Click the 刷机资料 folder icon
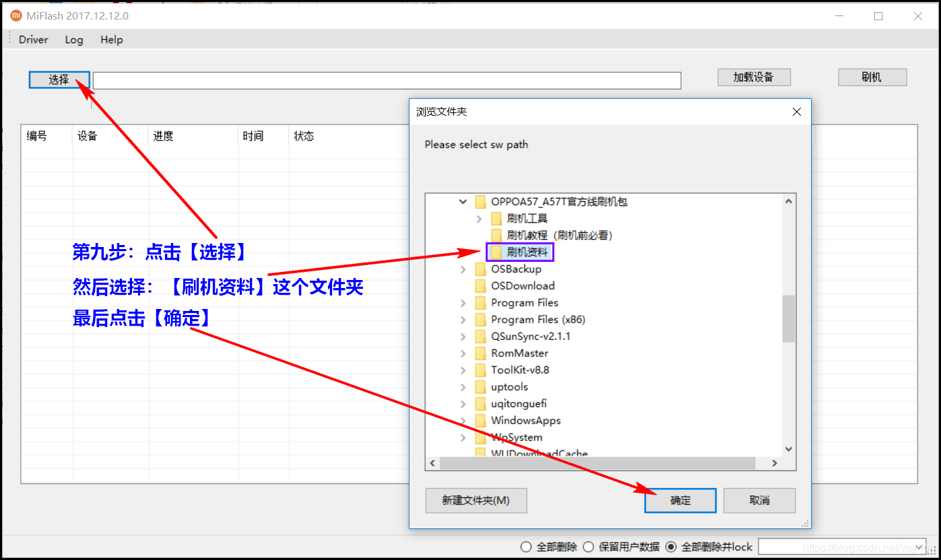 [x=496, y=252]
